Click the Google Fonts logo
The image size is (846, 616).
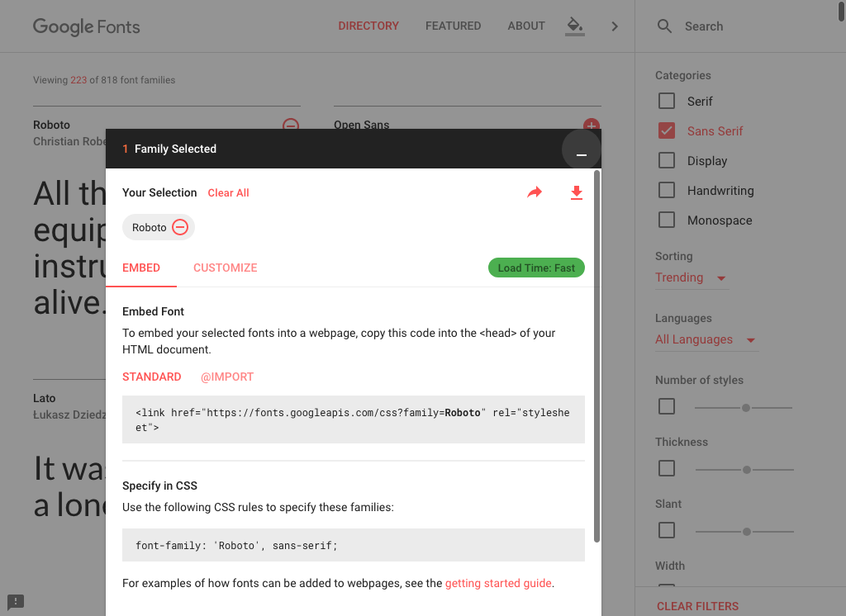[x=86, y=26]
